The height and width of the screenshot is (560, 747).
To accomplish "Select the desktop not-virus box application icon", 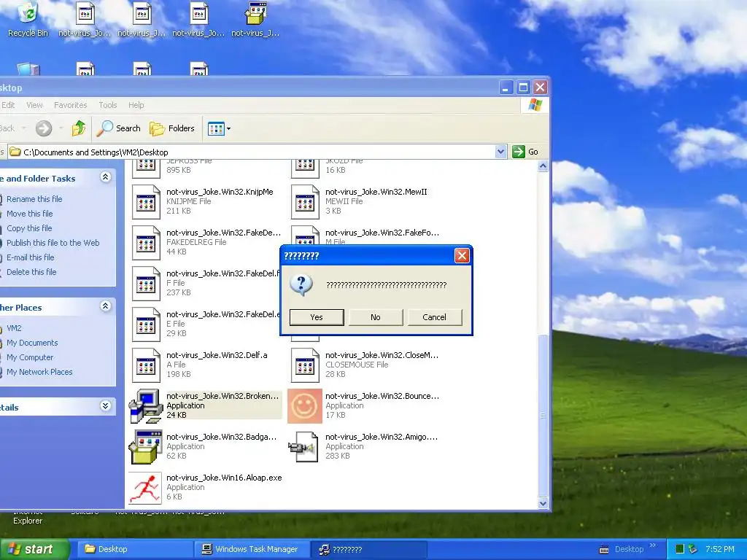I will [255, 19].
